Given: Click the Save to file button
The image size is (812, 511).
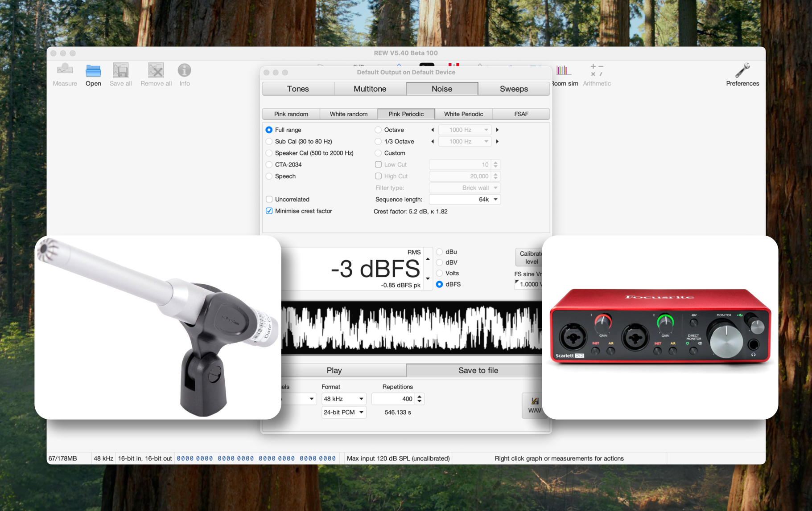Looking at the screenshot, I should click(x=478, y=370).
